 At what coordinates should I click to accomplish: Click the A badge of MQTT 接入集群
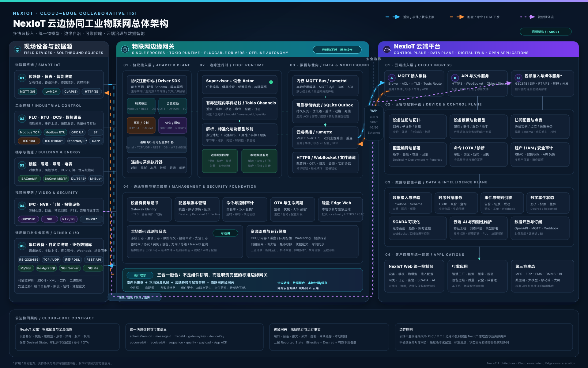(x=392, y=78)
